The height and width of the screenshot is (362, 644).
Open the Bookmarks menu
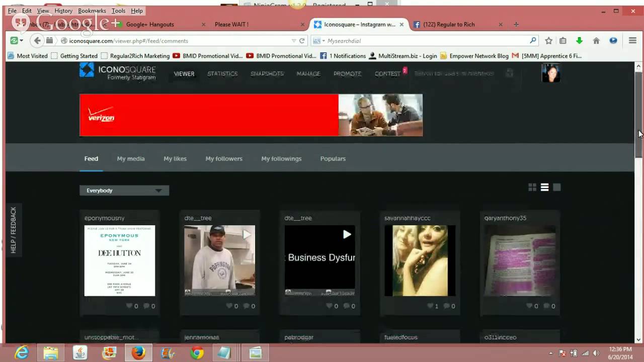pyautogui.click(x=92, y=11)
